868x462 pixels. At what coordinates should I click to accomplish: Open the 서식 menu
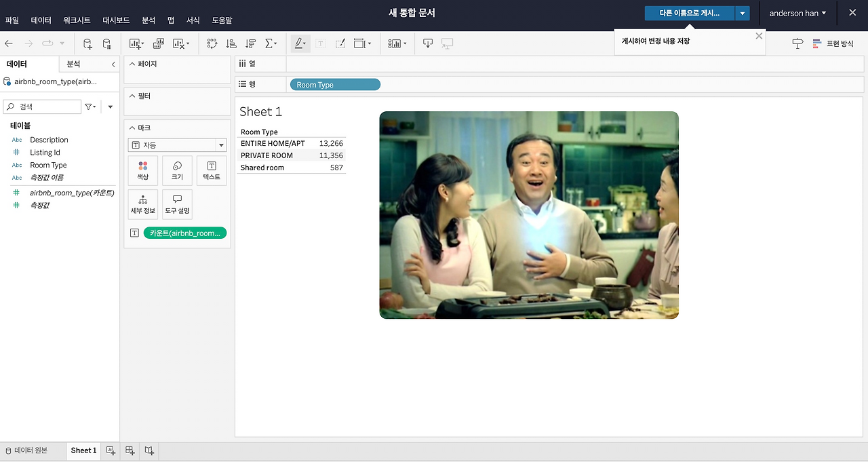tap(193, 20)
